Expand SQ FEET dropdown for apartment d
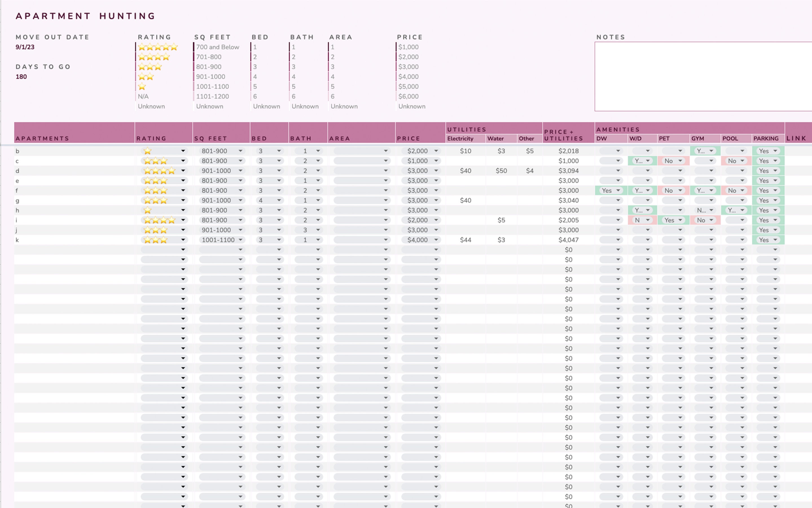Screen dimensions: 812x508 [x=240, y=171]
